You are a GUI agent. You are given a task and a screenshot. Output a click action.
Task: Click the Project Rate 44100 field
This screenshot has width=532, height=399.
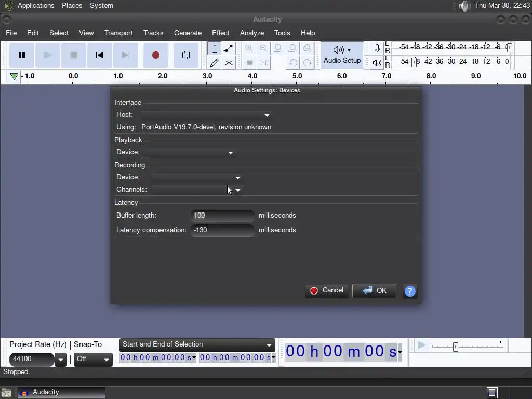coord(32,360)
